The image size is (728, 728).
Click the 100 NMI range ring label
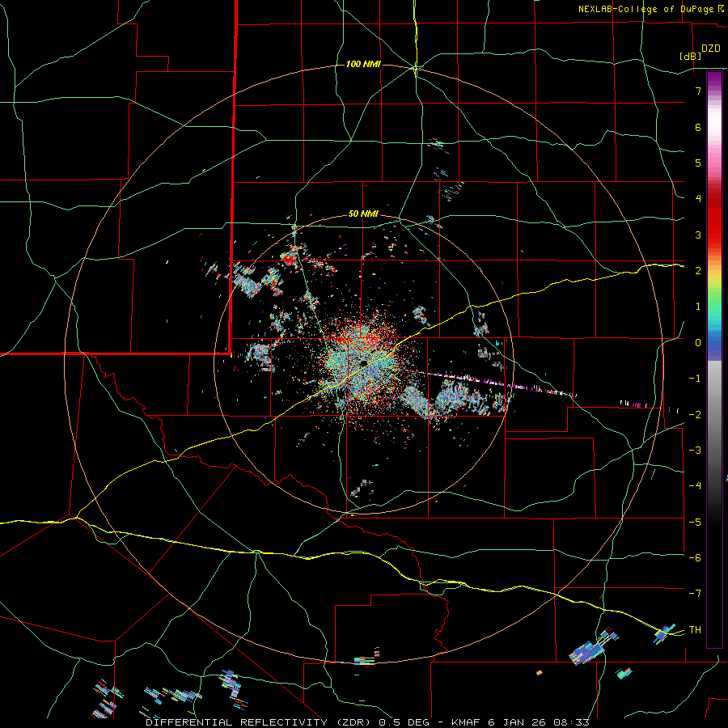click(363, 64)
